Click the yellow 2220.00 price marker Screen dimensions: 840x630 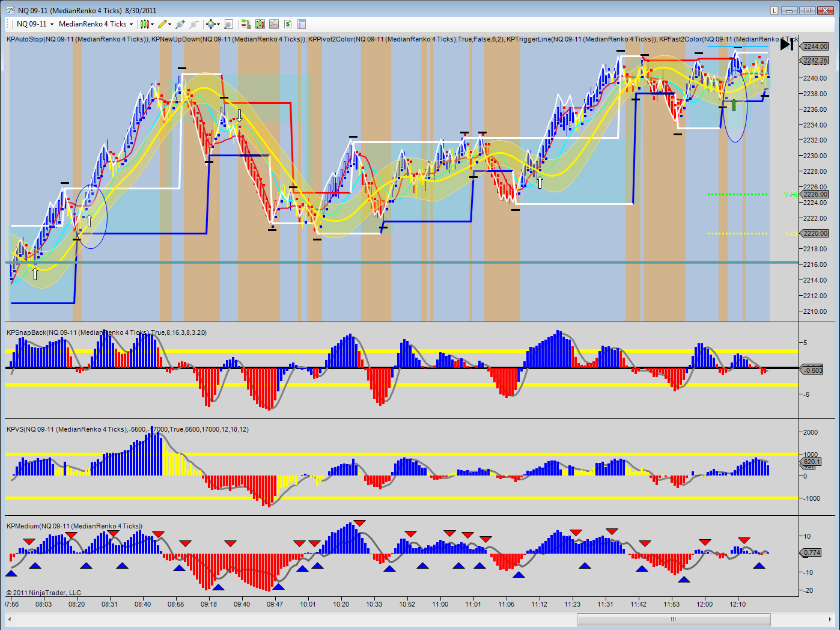click(815, 233)
